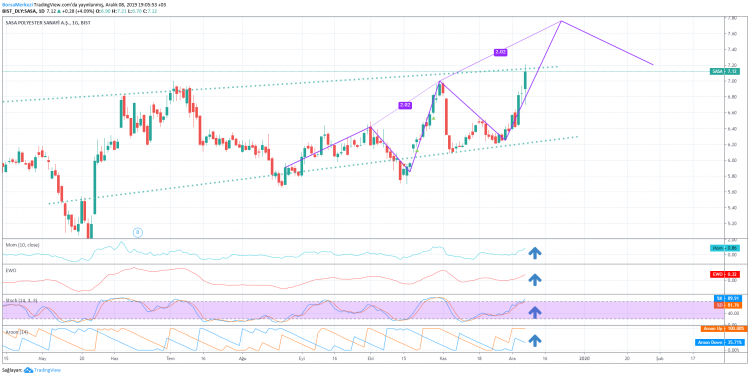Click the 2020 label on the date axis
The width and height of the screenshot is (750, 377).
click(x=584, y=357)
